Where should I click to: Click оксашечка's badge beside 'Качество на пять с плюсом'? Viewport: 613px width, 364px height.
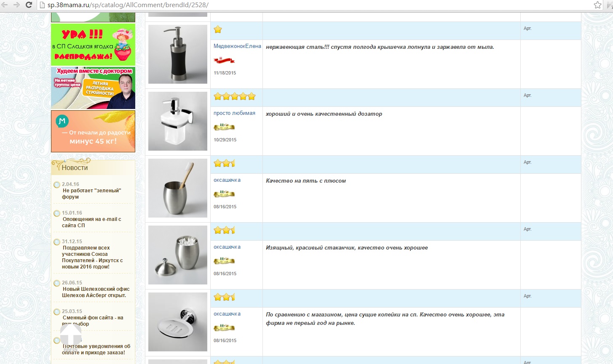(x=224, y=194)
